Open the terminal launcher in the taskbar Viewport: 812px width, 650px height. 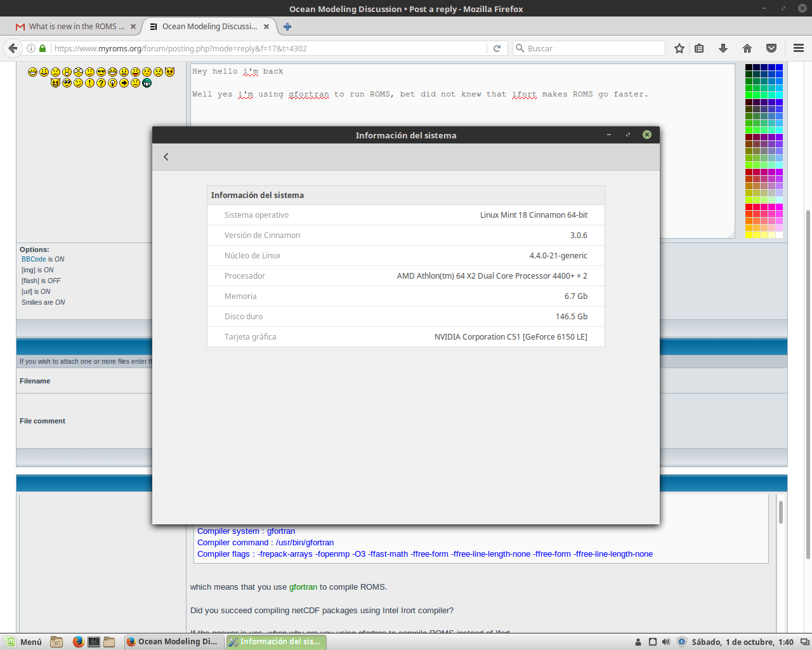point(94,642)
